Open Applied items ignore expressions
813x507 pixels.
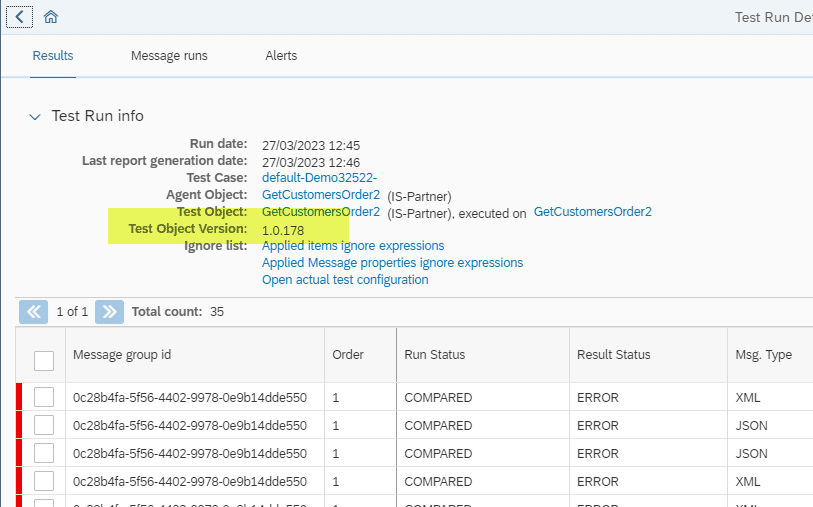[x=353, y=246]
